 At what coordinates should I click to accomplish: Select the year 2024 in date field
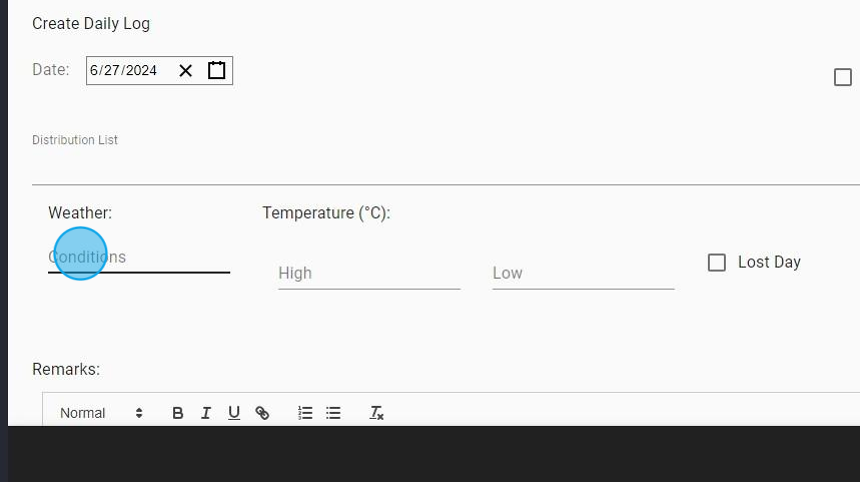141,70
